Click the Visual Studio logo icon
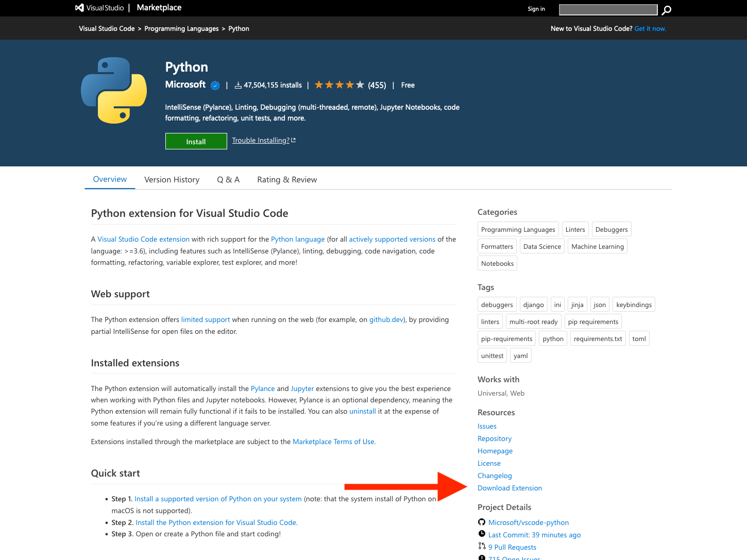Viewport: 747px width, 560px height. (x=79, y=8)
